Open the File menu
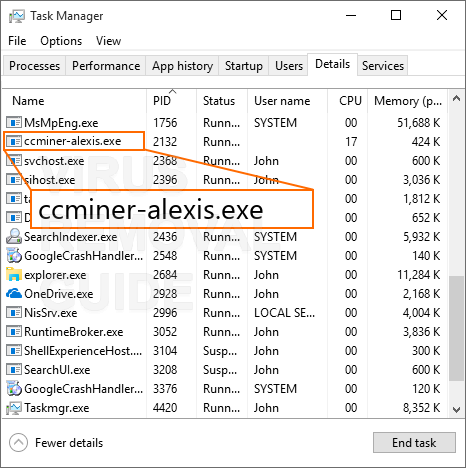This screenshot has width=466, height=468. point(17,41)
